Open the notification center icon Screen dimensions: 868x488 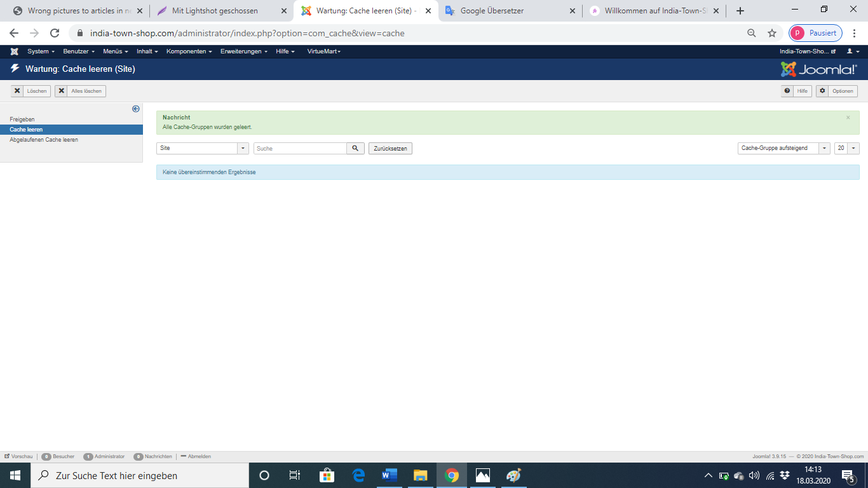tap(848, 475)
